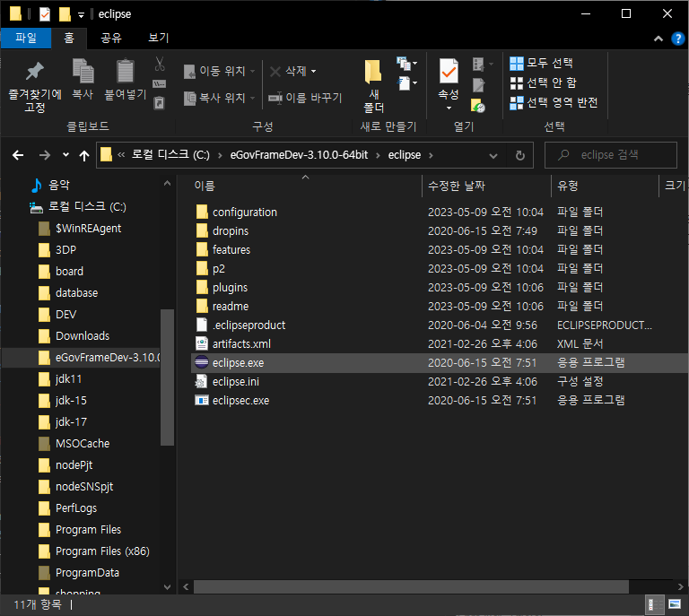
Task: Switch to the Share ribbon tab
Action: pos(111,38)
